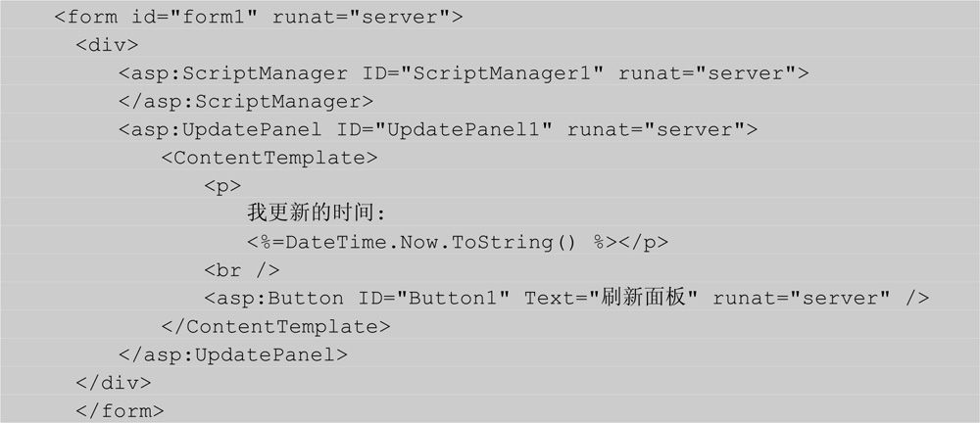Click the <br /> tag line
Viewport: 980px width, 423px height.
click(x=241, y=270)
